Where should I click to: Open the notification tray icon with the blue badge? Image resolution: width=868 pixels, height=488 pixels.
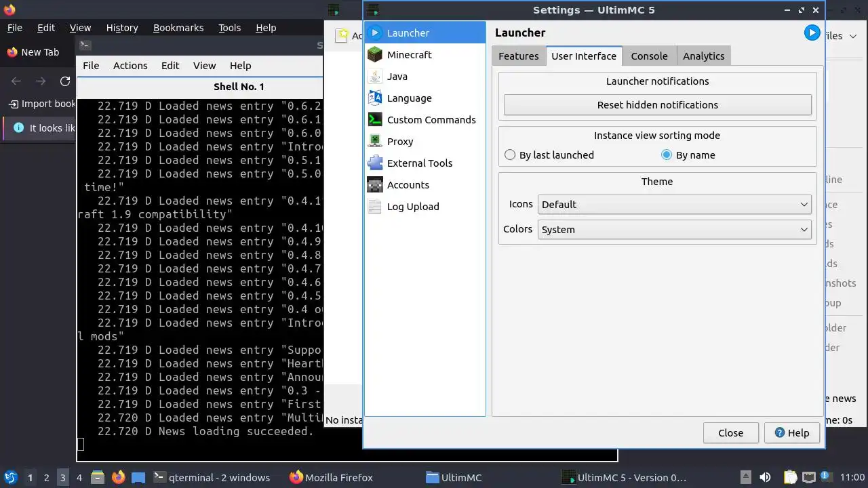(827, 477)
